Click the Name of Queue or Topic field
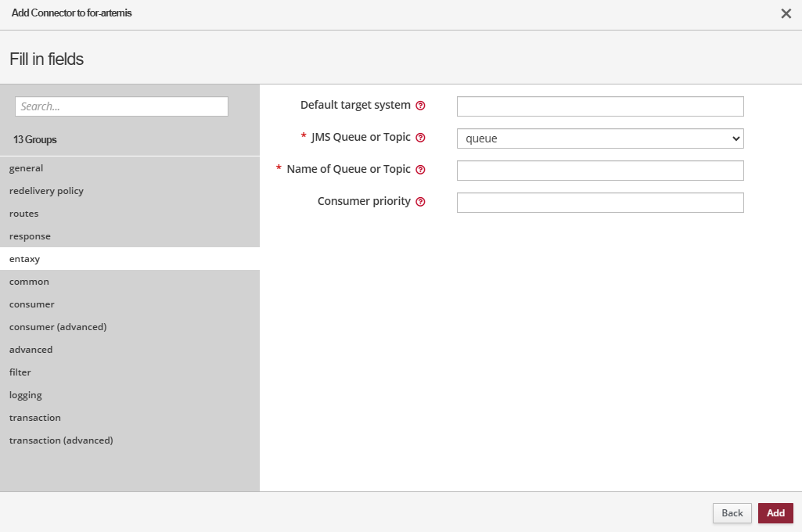Viewport: 802px width, 532px height. [x=599, y=171]
